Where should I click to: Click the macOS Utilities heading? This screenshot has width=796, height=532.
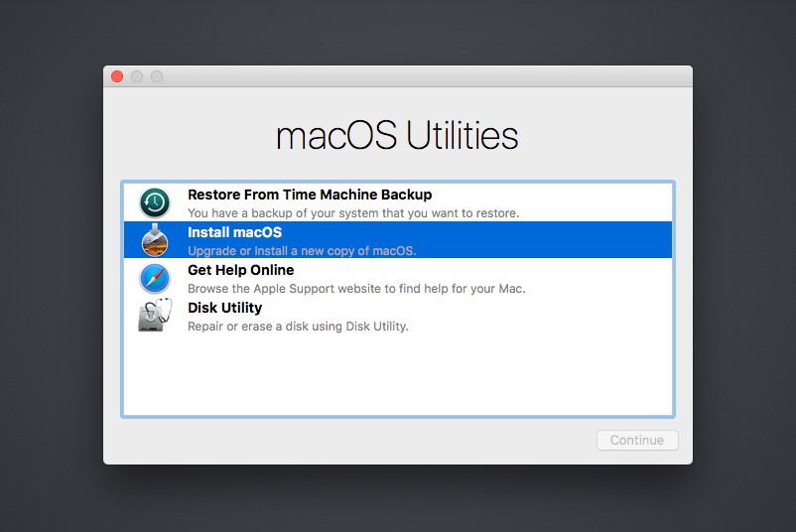click(x=397, y=136)
